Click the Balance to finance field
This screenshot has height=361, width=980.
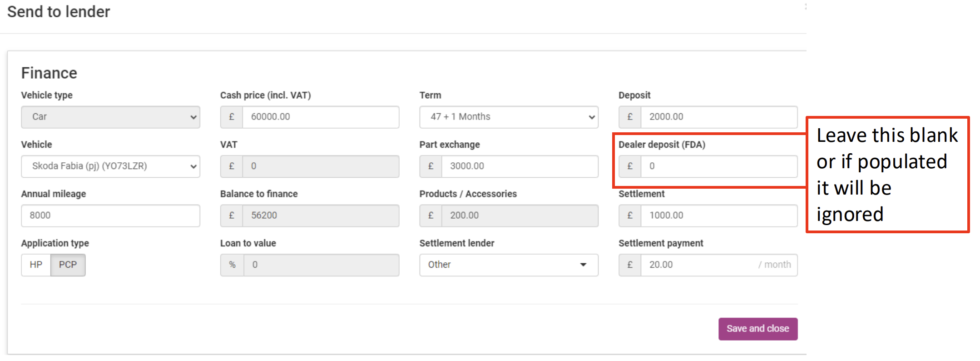coord(320,216)
